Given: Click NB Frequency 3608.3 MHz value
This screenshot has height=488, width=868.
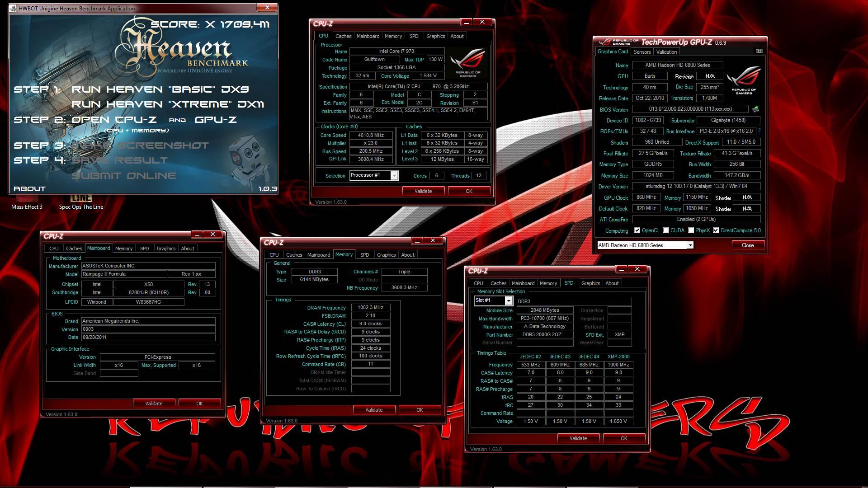Looking at the screenshot, I should pos(404,288).
